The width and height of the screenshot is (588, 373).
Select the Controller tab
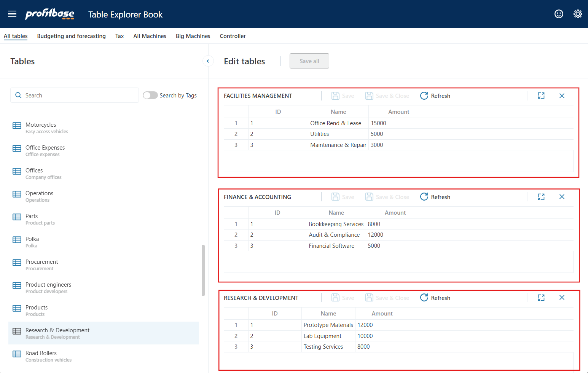click(233, 36)
